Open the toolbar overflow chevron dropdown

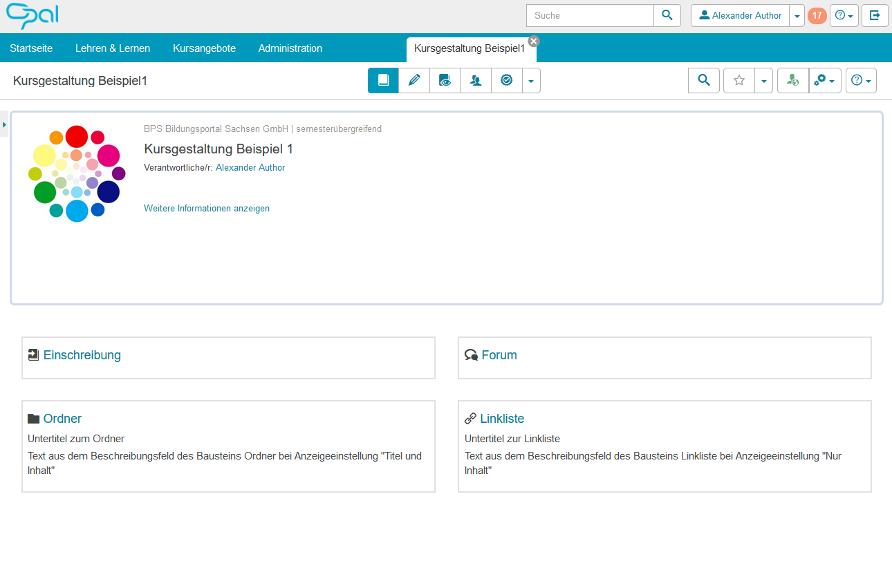point(530,80)
